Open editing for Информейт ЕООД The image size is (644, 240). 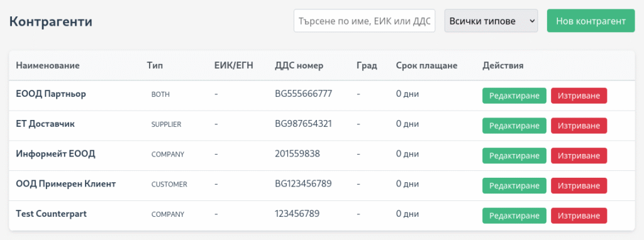pyautogui.click(x=514, y=155)
